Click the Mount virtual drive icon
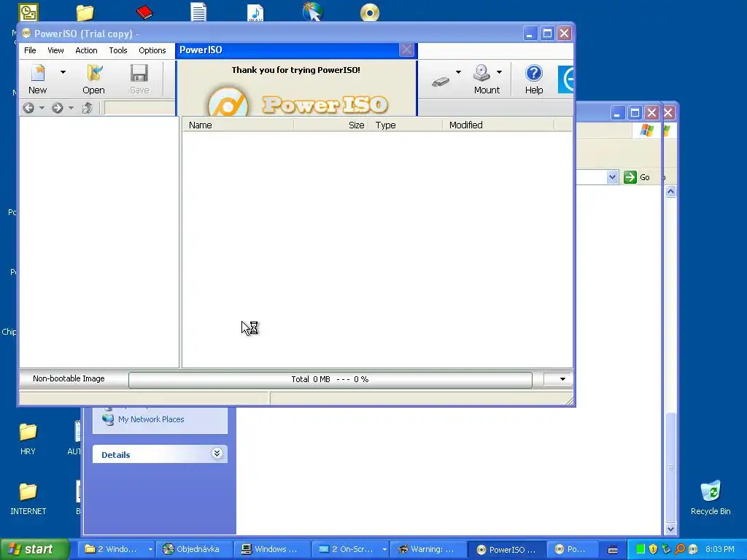Image resolution: width=747 pixels, height=560 pixels. (482, 73)
